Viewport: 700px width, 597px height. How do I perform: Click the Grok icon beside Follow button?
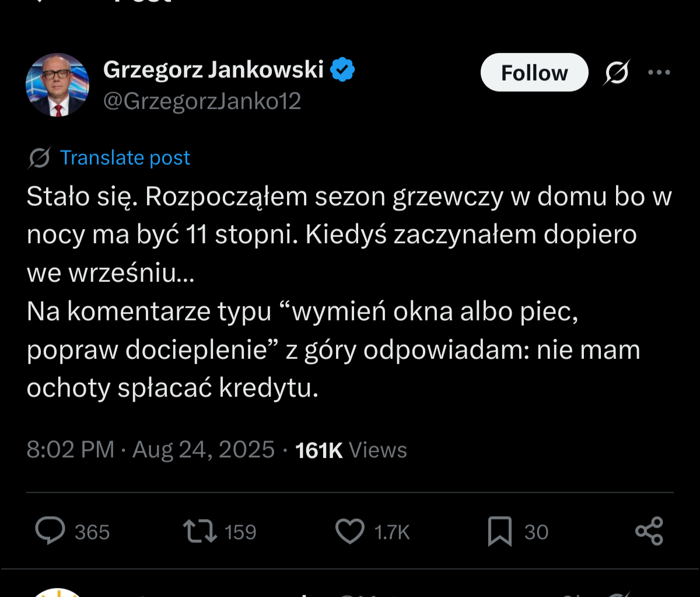[x=617, y=73]
